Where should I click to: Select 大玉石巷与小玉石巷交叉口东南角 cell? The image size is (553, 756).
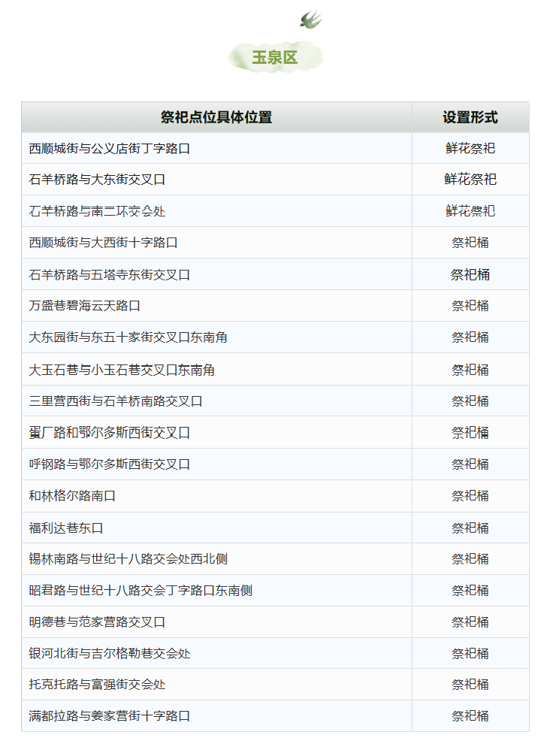pos(128,370)
